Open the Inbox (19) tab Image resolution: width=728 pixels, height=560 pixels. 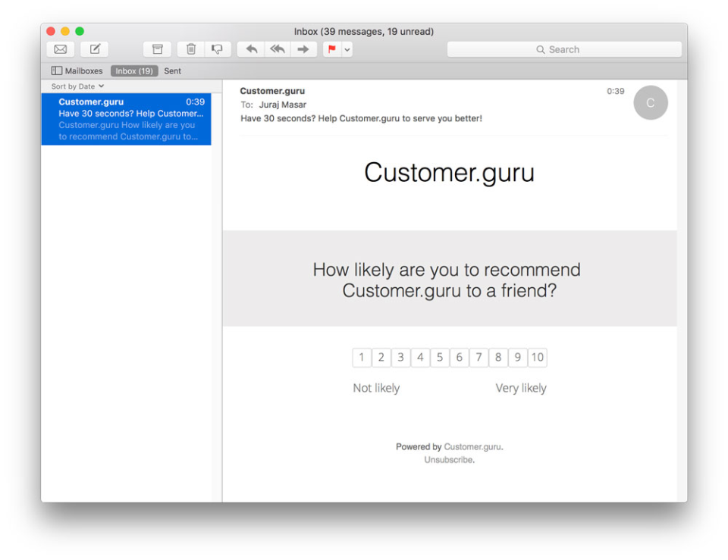click(x=133, y=70)
